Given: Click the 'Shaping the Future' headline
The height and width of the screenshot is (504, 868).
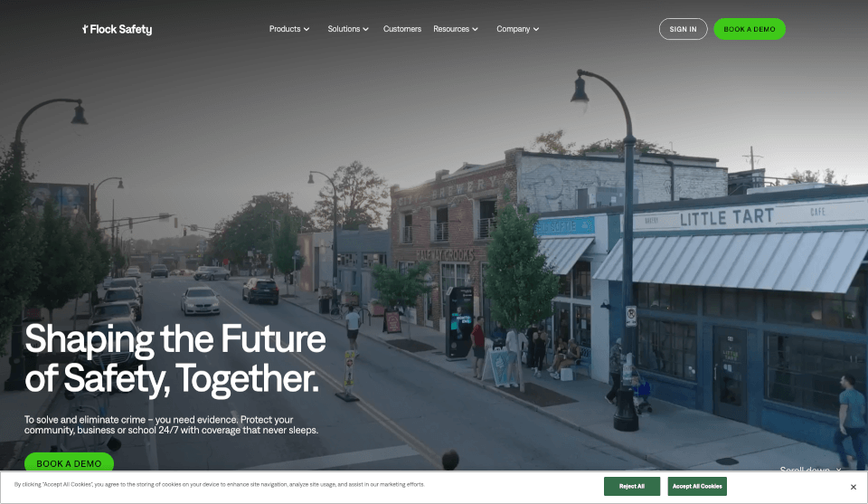Looking at the screenshot, I should pyautogui.click(x=175, y=359).
